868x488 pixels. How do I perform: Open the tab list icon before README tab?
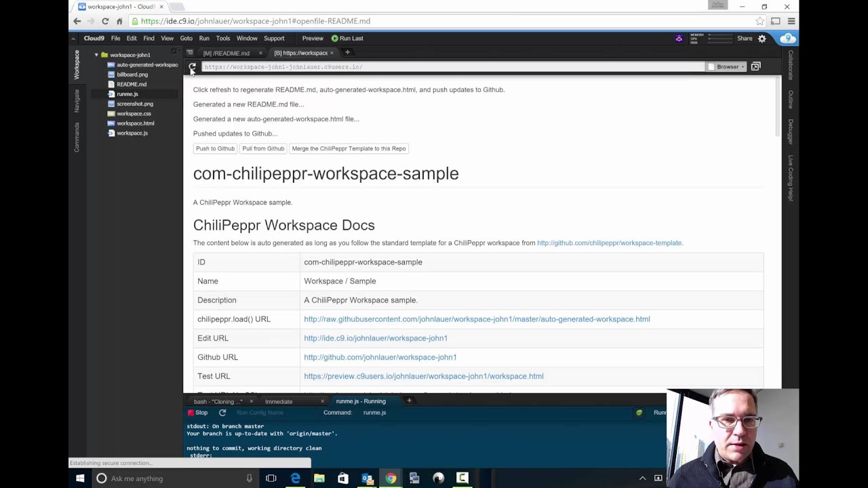(x=190, y=53)
